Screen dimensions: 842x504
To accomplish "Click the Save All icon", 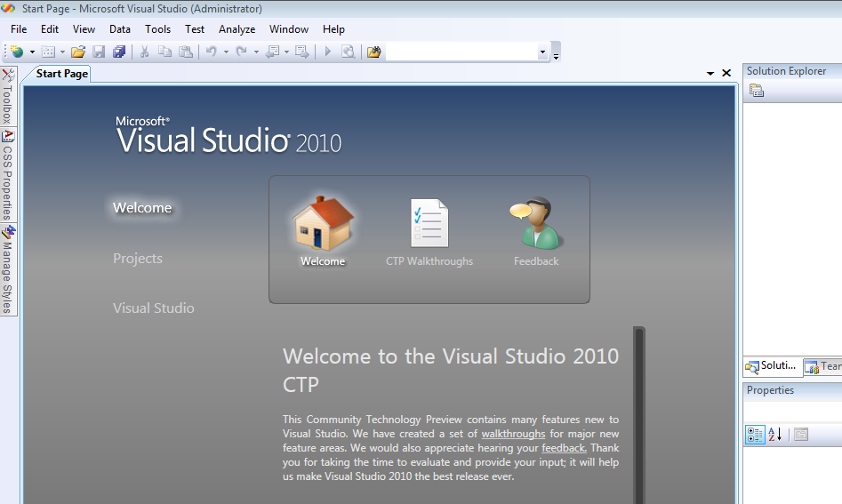I will coord(118,52).
